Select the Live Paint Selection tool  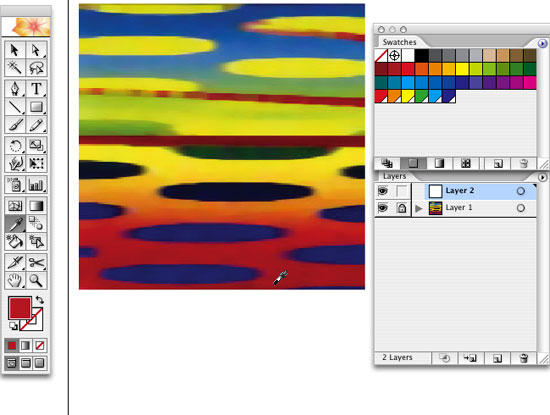pyautogui.click(x=36, y=242)
